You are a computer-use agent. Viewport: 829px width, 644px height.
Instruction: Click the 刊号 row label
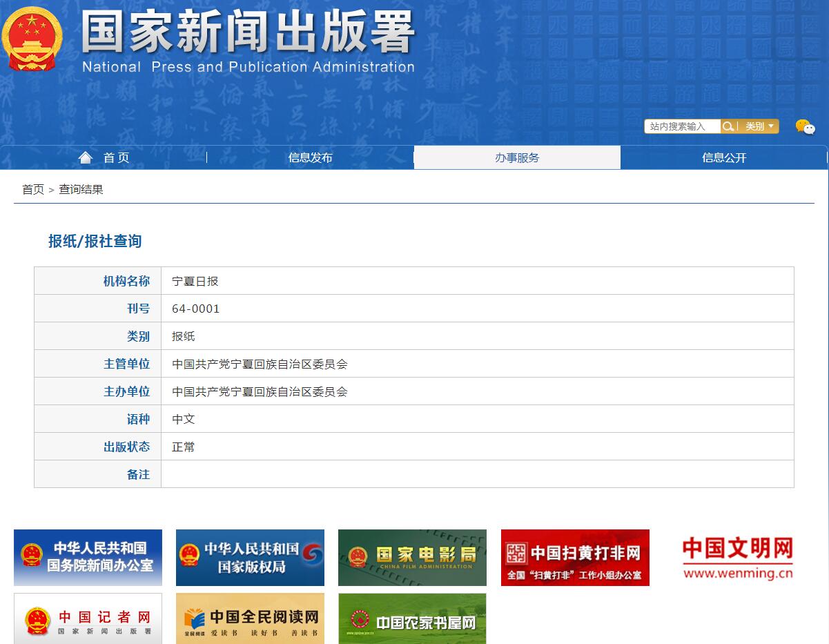pyautogui.click(x=138, y=309)
